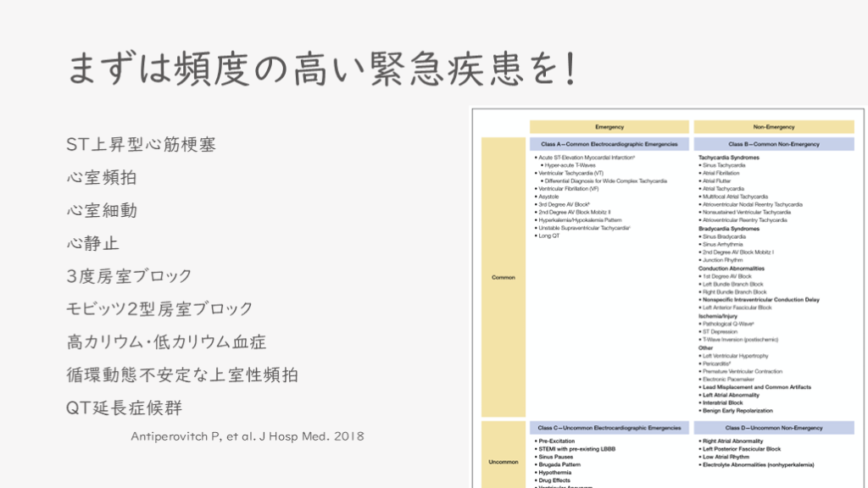868x488 pixels.
Task: Select the Class A Common Electrocardiographic Emergencies header
Action: 609,145
